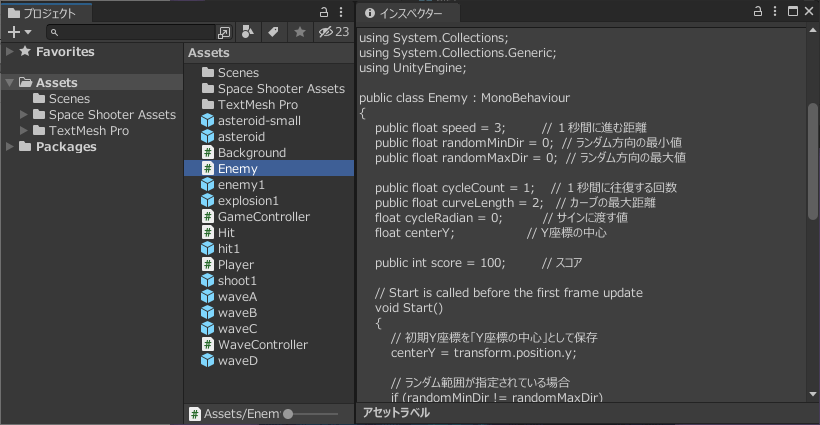
Task: Maximize the Inspector window
Action: tap(793, 11)
